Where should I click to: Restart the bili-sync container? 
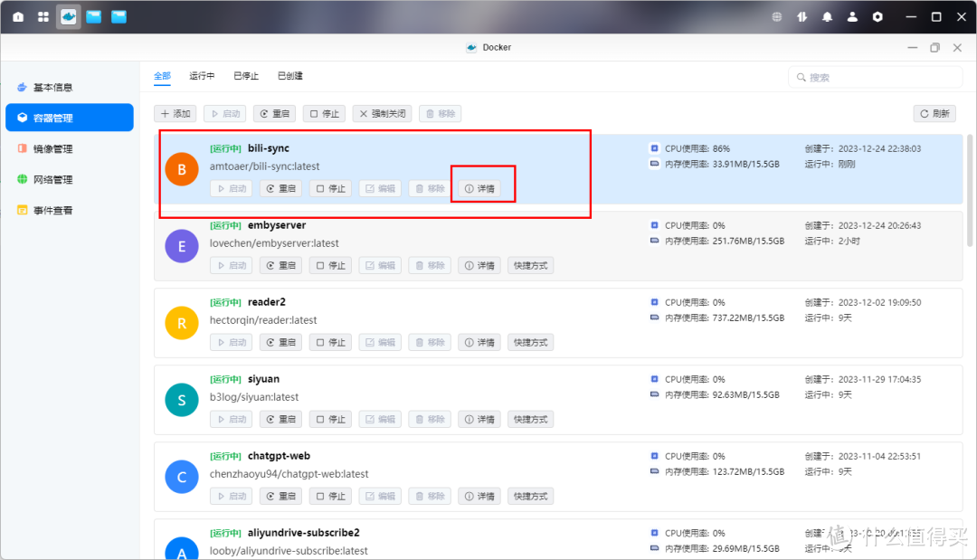280,188
